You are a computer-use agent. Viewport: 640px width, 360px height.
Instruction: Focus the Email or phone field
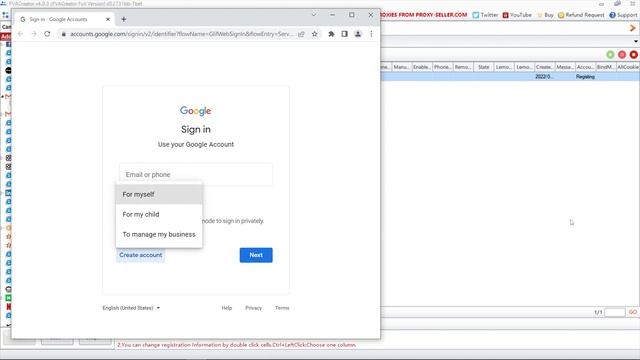point(196,174)
